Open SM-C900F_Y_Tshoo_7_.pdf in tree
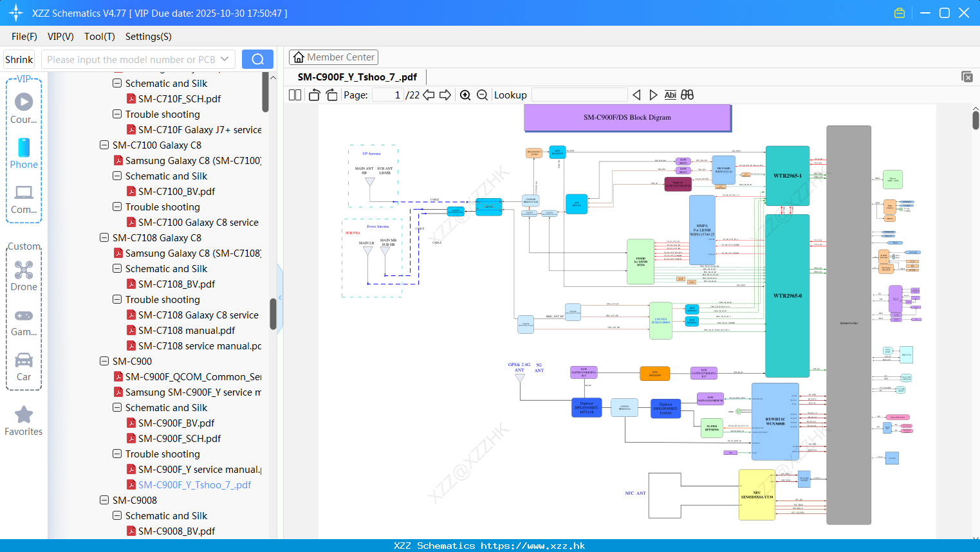 pyautogui.click(x=194, y=484)
